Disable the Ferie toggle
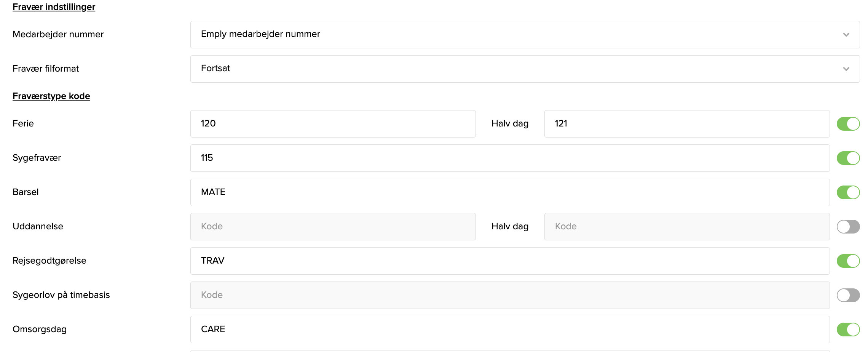868x352 pixels. (848, 124)
